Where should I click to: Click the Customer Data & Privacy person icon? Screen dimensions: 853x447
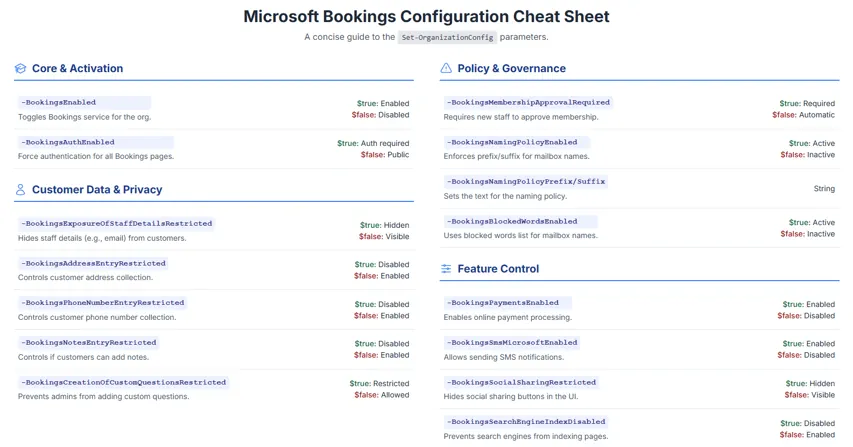[x=21, y=190]
